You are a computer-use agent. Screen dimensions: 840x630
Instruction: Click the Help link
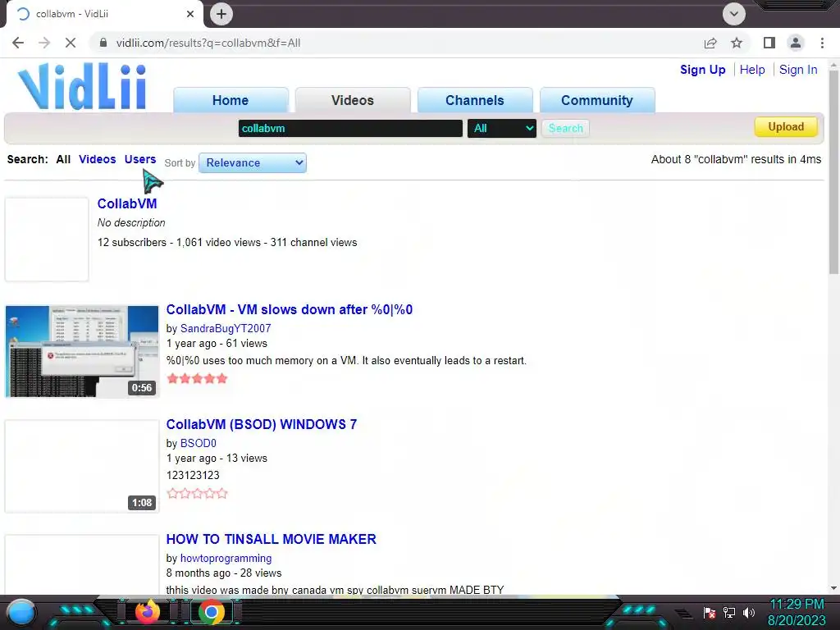(x=752, y=70)
